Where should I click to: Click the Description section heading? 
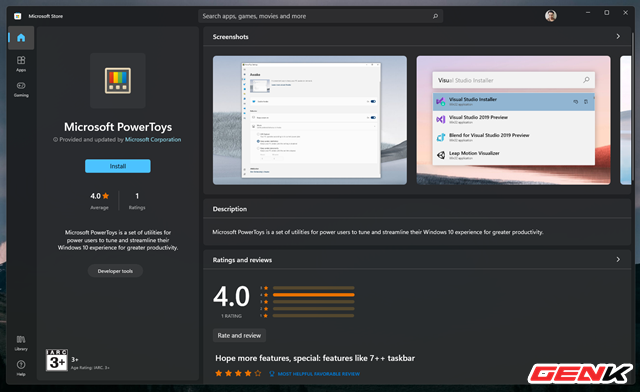point(230,209)
